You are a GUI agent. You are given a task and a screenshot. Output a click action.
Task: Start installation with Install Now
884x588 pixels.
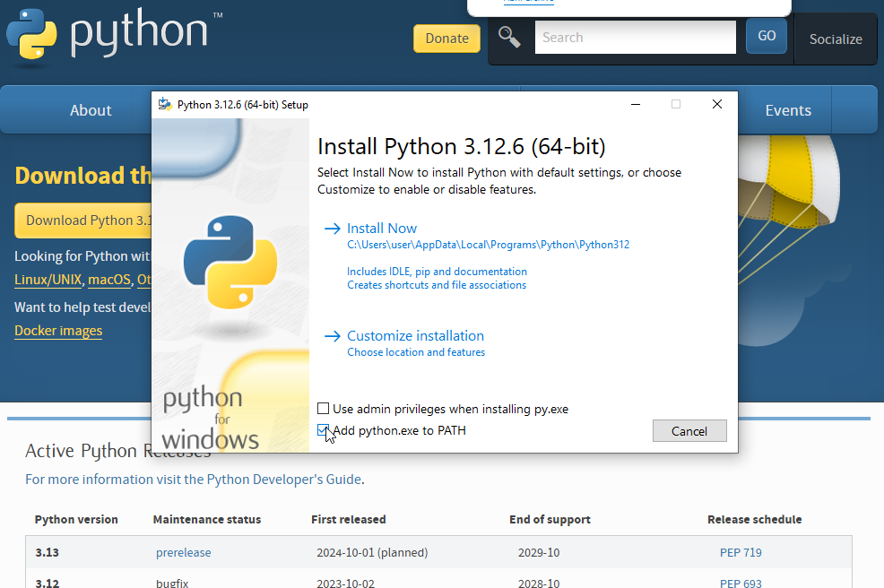pyautogui.click(x=382, y=229)
